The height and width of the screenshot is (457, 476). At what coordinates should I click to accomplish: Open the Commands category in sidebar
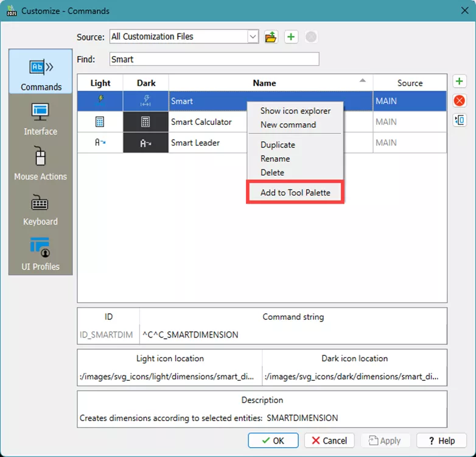coord(41,73)
